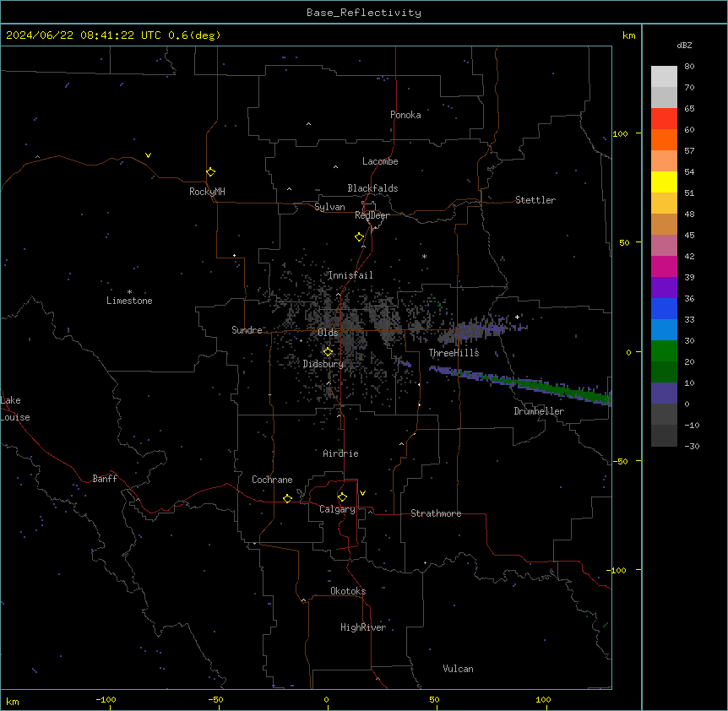The image size is (728, 711).
Task: Click the Drumheller label
Action: point(539,411)
